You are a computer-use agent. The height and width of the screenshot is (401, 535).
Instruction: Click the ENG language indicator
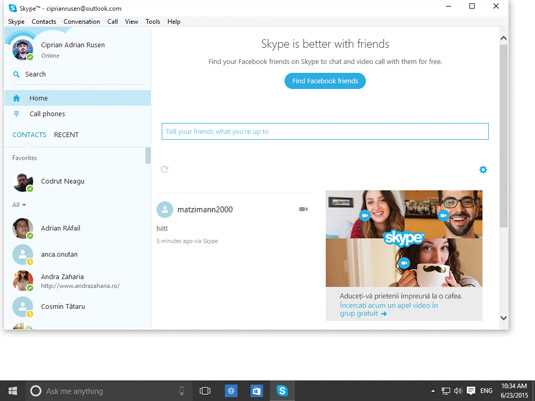tap(486, 391)
